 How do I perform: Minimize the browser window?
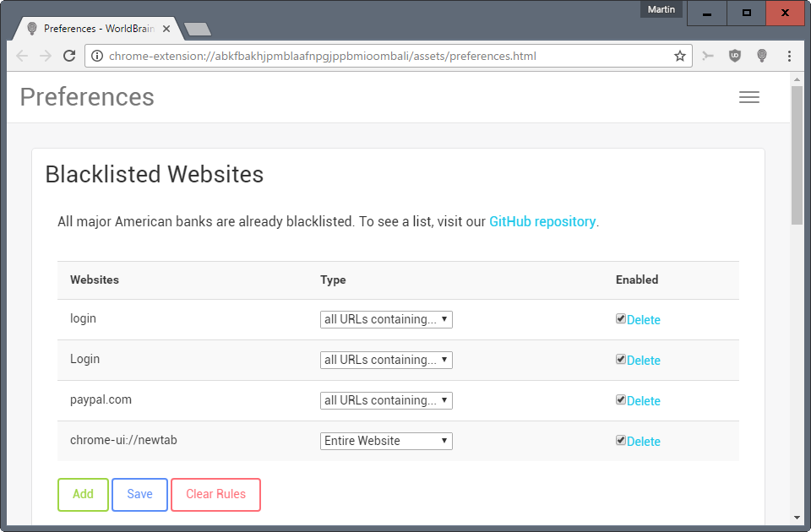(x=707, y=14)
